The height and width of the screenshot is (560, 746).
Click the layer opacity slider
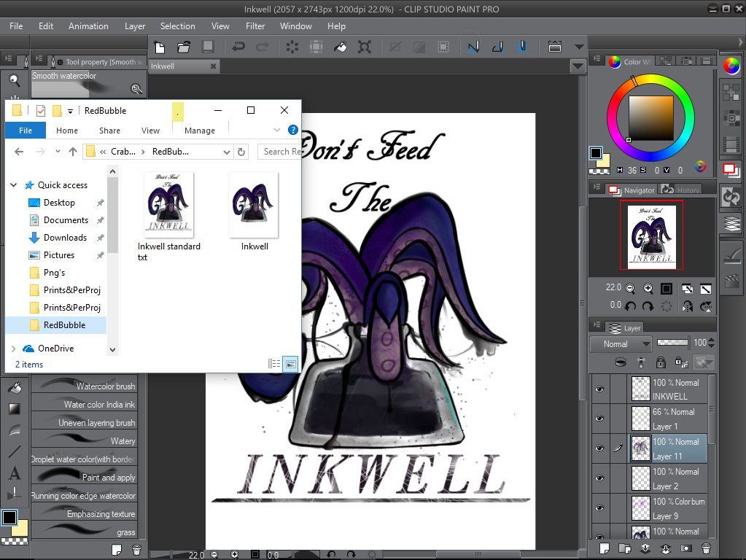pyautogui.click(x=672, y=342)
